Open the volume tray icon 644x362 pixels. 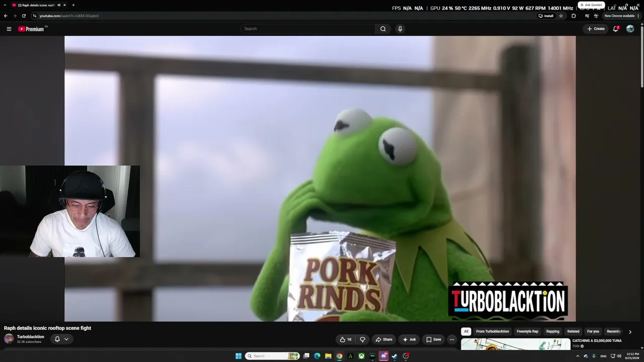[619, 356]
